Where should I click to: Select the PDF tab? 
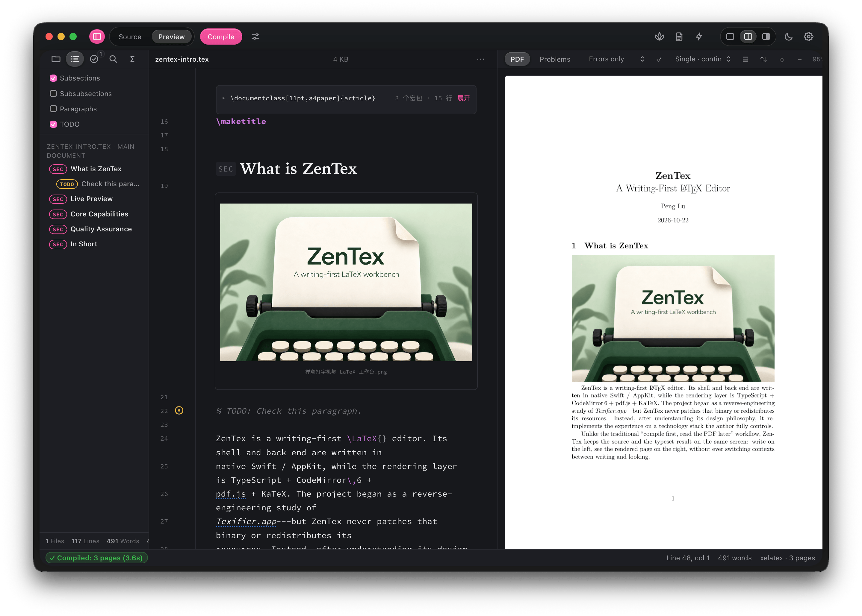[x=517, y=59]
